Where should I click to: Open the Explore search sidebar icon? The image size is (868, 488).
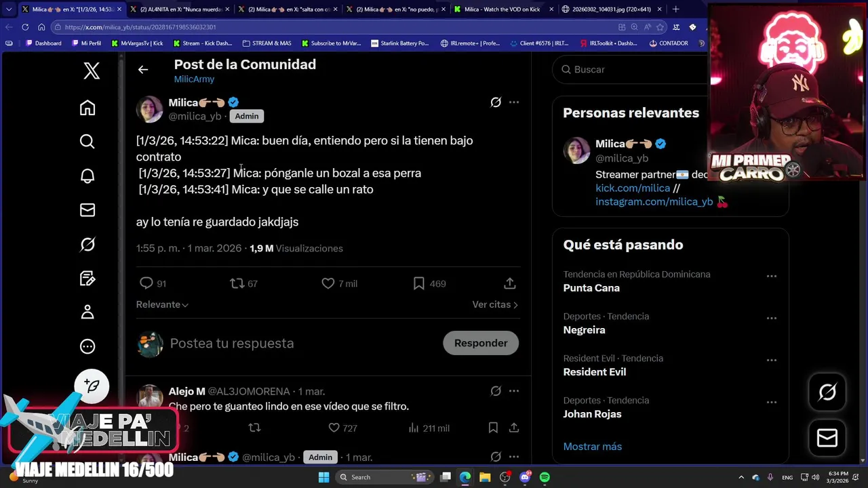pyautogui.click(x=87, y=142)
